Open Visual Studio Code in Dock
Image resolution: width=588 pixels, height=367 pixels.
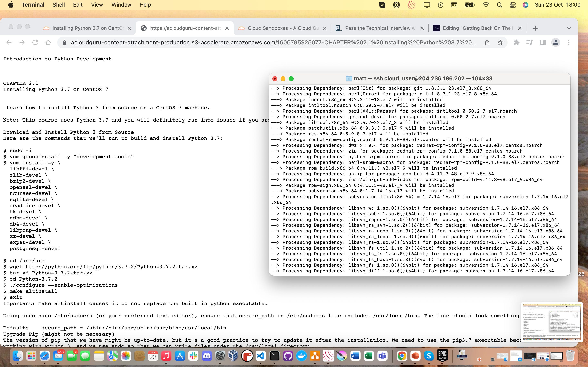pos(261,356)
